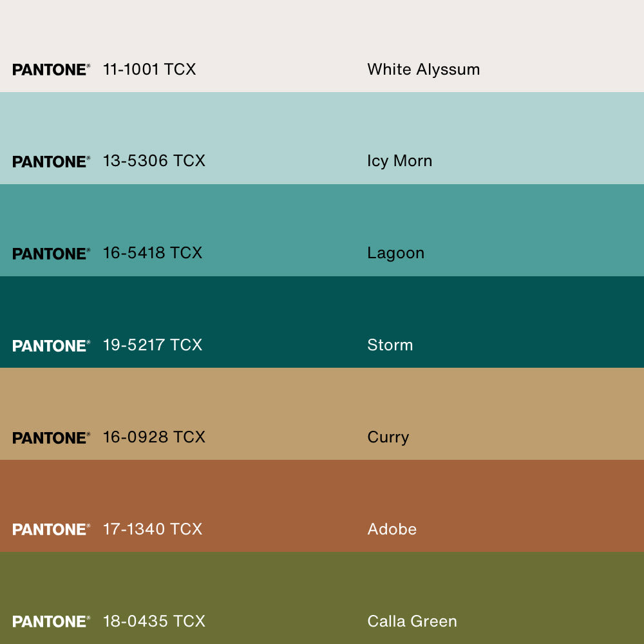Click the white PANTONE logo in Storm row
The image size is (644, 644).
tap(51, 346)
